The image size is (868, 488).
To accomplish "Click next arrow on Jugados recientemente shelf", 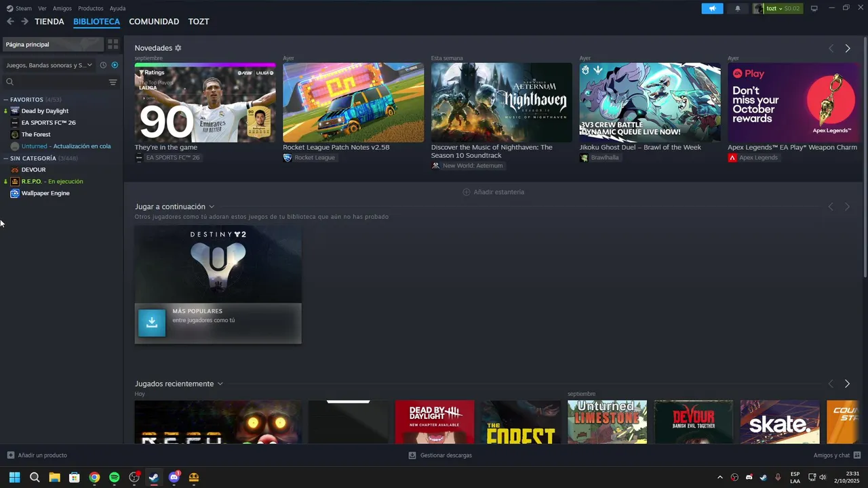I will coord(847,384).
